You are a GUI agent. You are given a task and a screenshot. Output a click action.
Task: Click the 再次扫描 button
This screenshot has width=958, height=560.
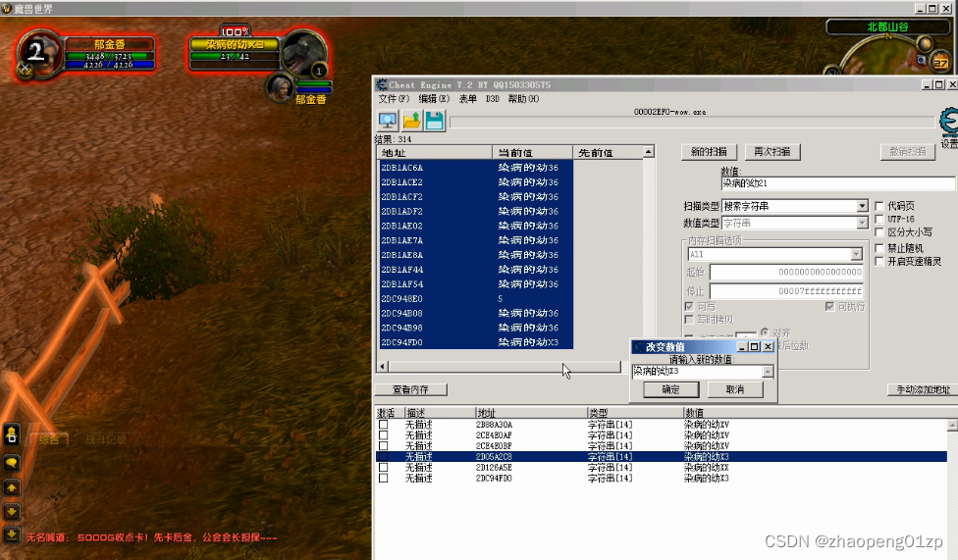(772, 151)
